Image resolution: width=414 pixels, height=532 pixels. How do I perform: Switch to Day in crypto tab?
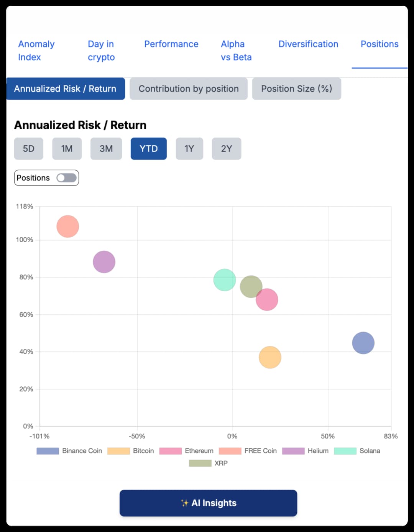point(101,51)
